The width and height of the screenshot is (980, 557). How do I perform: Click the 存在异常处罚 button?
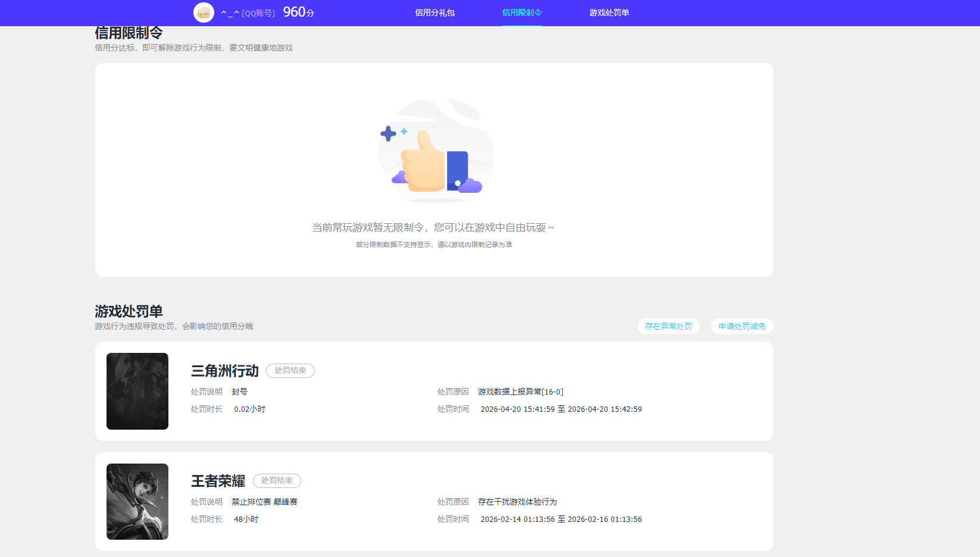coord(669,326)
